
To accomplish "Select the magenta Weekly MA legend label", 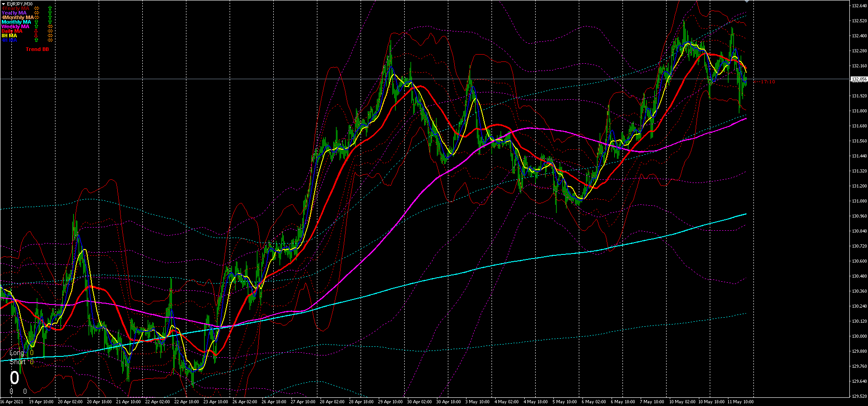I will 15,26.
